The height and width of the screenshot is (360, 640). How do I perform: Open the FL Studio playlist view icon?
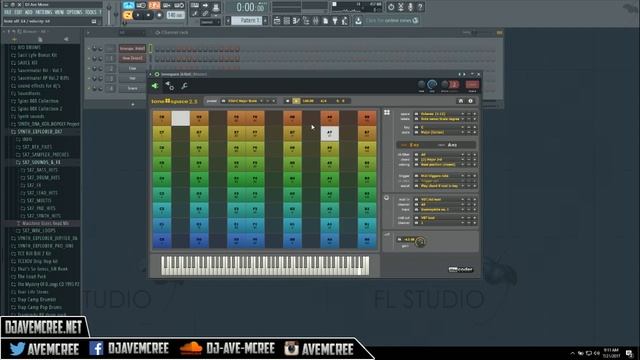pos(277,21)
